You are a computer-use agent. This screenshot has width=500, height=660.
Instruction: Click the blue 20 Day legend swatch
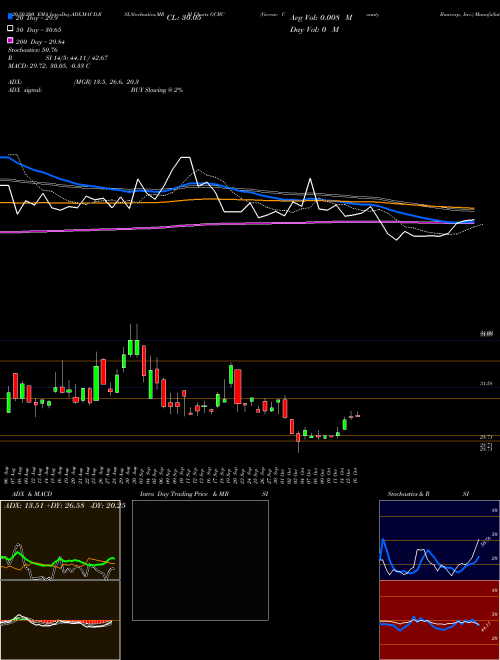[x=11, y=16]
